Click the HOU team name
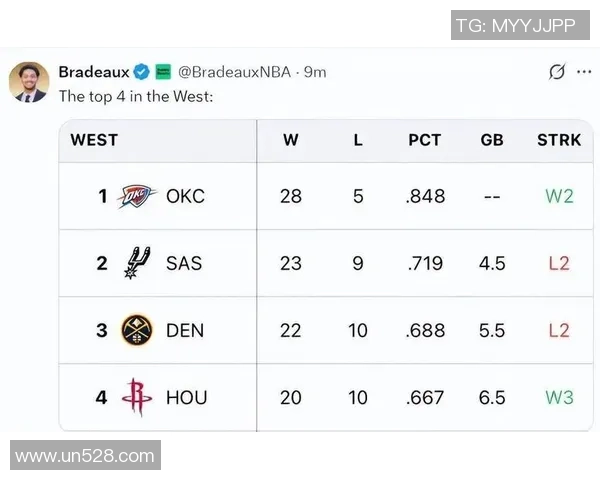The image size is (600, 480). pyautogui.click(x=186, y=397)
